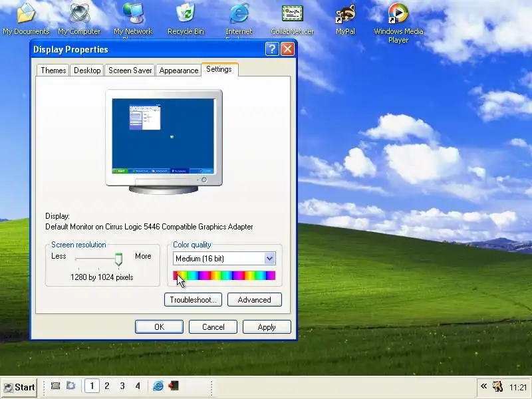Switch to virtual desktop 3
The width and height of the screenshot is (532, 399).
pos(122,386)
